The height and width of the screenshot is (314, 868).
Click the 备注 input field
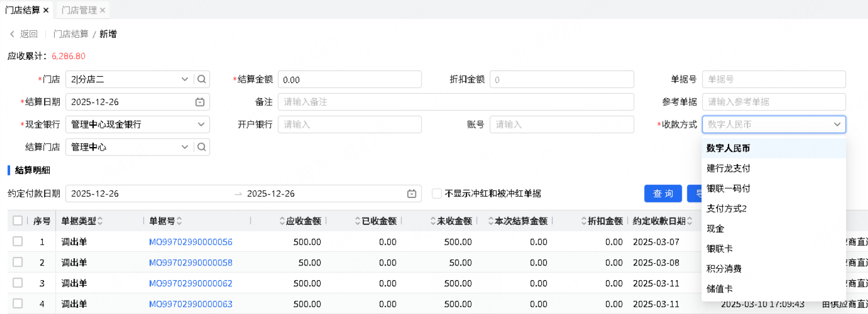pos(455,102)
